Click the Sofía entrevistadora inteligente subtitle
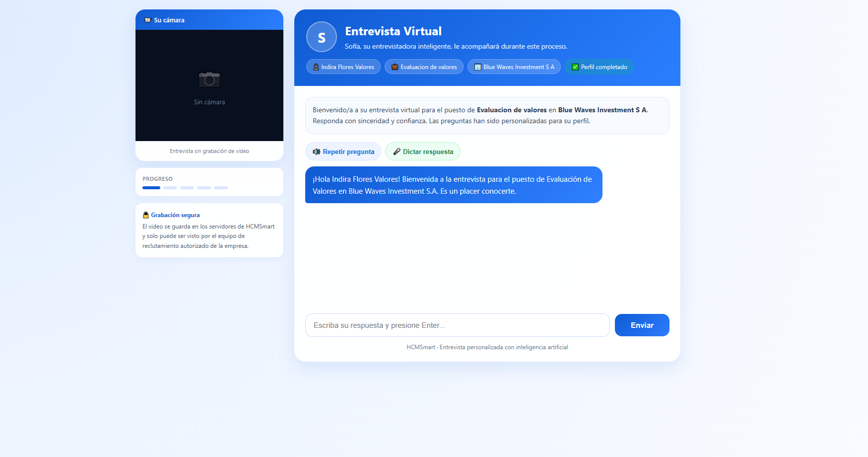The image size is (868, 457). 456,46
